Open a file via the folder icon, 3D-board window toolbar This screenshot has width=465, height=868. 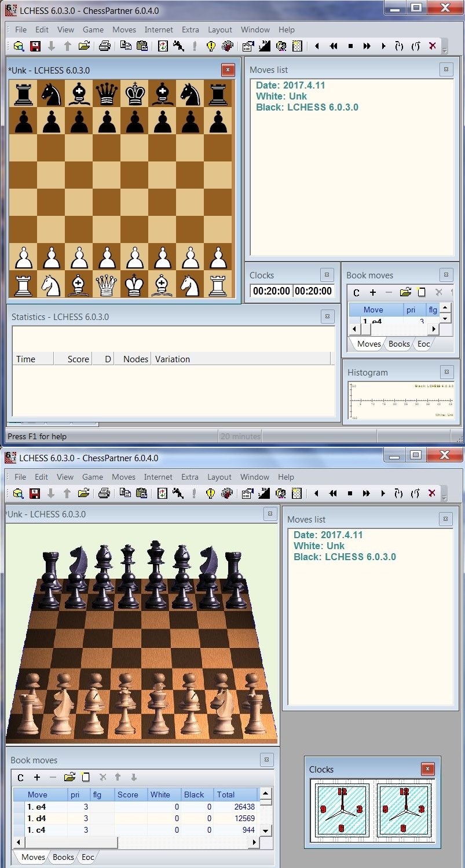[84, 494]
